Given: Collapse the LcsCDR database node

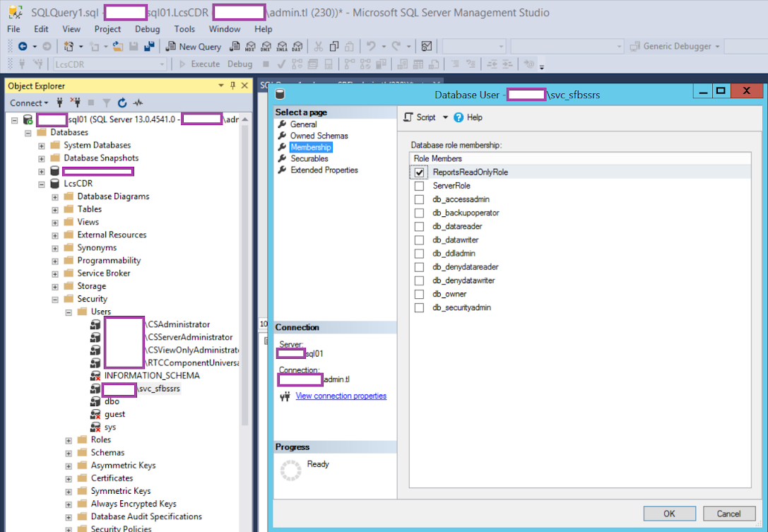Looking at the screenshot, I should click(x=42, y=184).
